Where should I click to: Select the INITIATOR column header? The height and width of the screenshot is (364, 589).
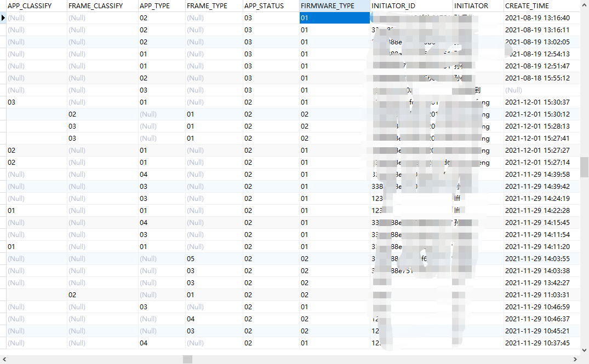pos(478,6)
